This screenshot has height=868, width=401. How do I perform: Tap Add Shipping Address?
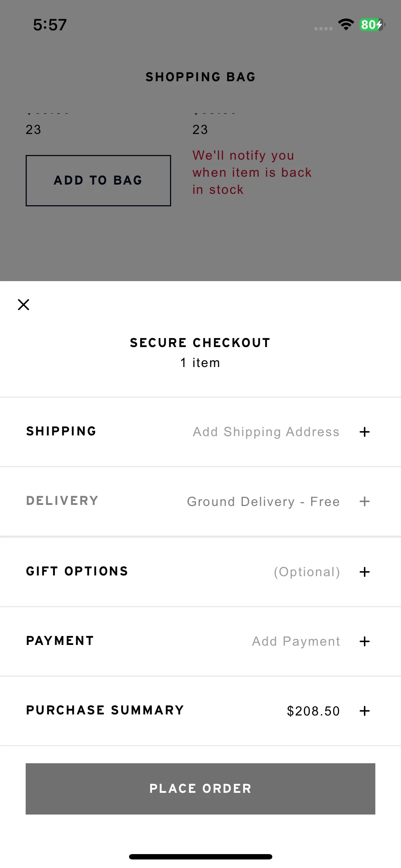click(266, 432)
